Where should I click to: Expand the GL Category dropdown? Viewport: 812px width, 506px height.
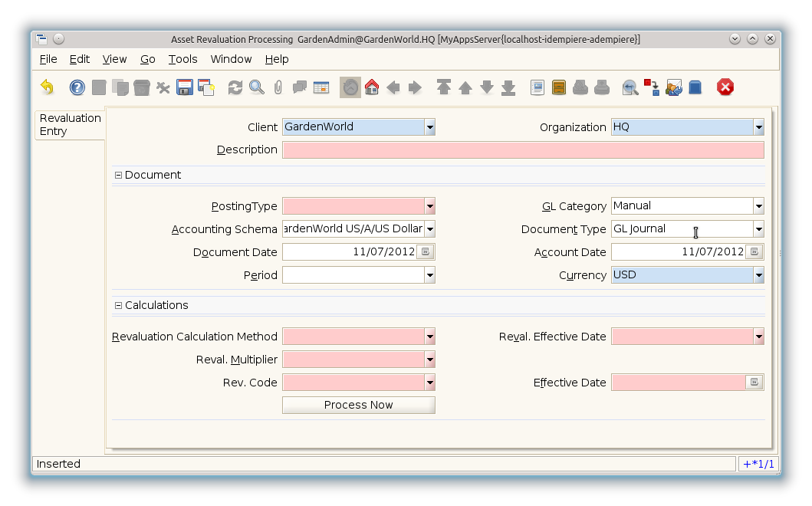tap(758, 206)
